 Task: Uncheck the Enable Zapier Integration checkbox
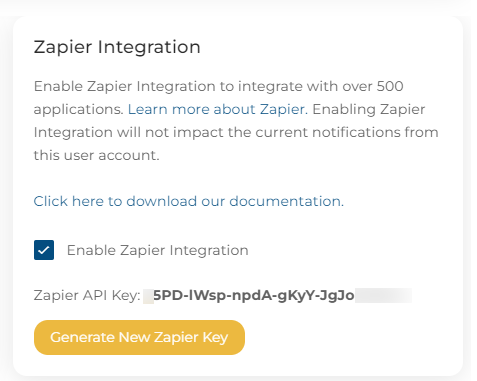point(44,250)
